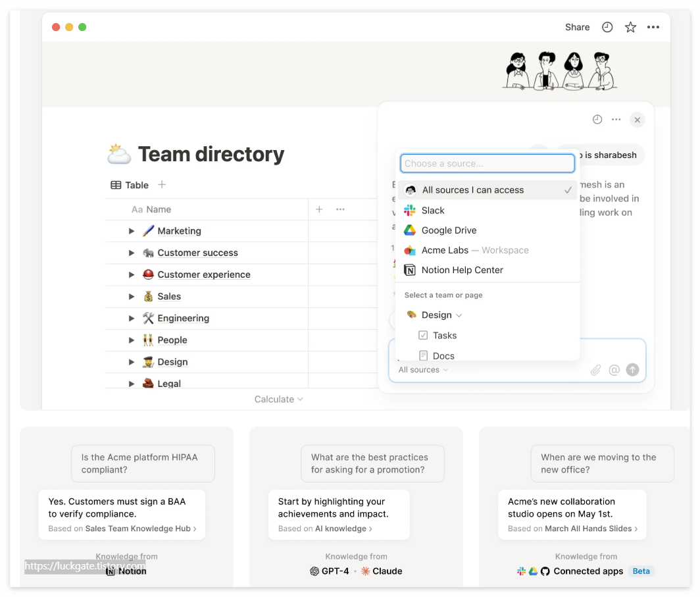700x597 pixels.
Task: Select All sources I can access
Action: pos(488,190)
